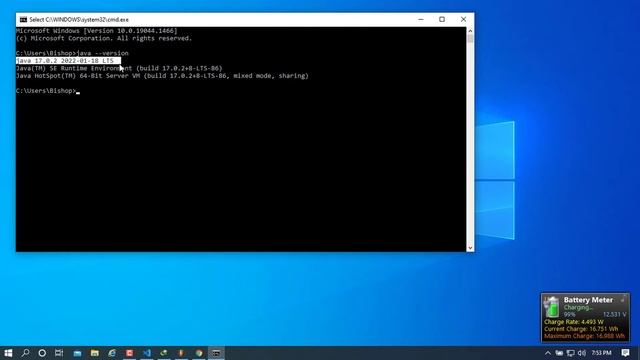Click 'Charging...' status in Battery Meter
This screenshot has height=360, width=640.
(x=578, y=308)
